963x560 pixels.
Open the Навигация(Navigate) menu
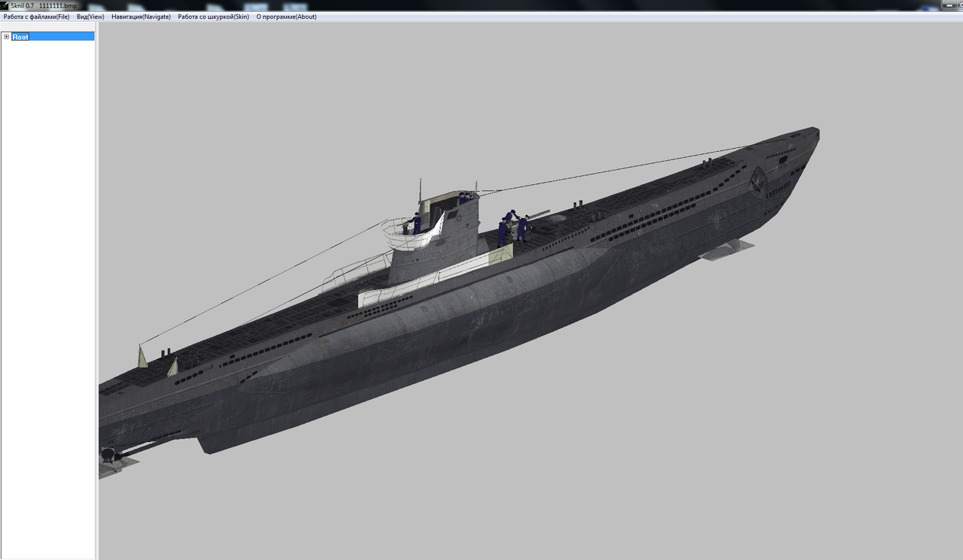click(x=141, y=17)
